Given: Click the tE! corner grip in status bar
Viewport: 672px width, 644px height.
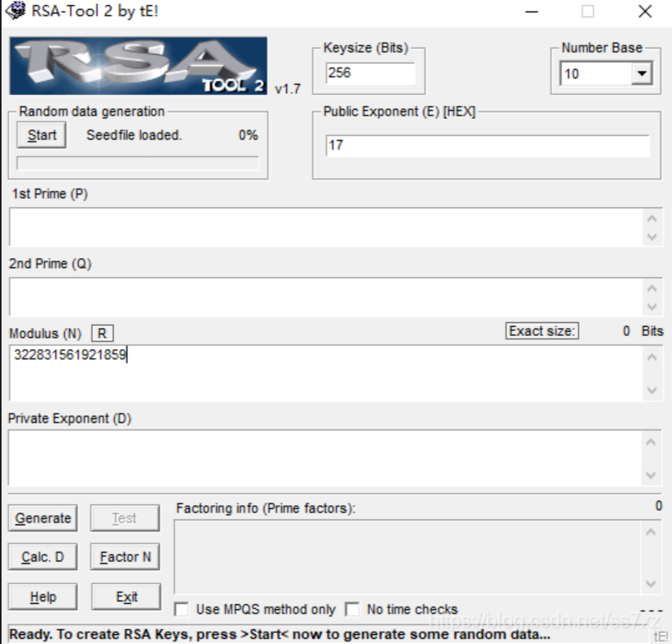Looking at the screenshot, I should (x=661, y=635).
